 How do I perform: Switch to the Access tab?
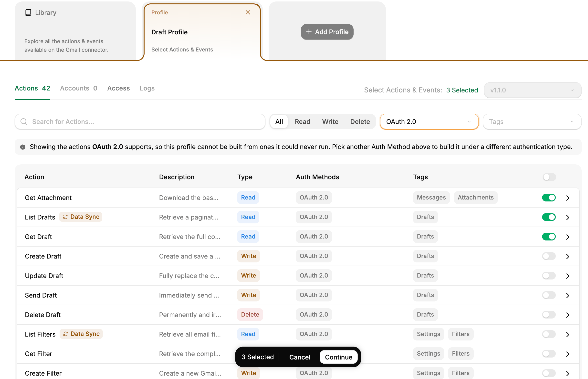tap(118, 88)
